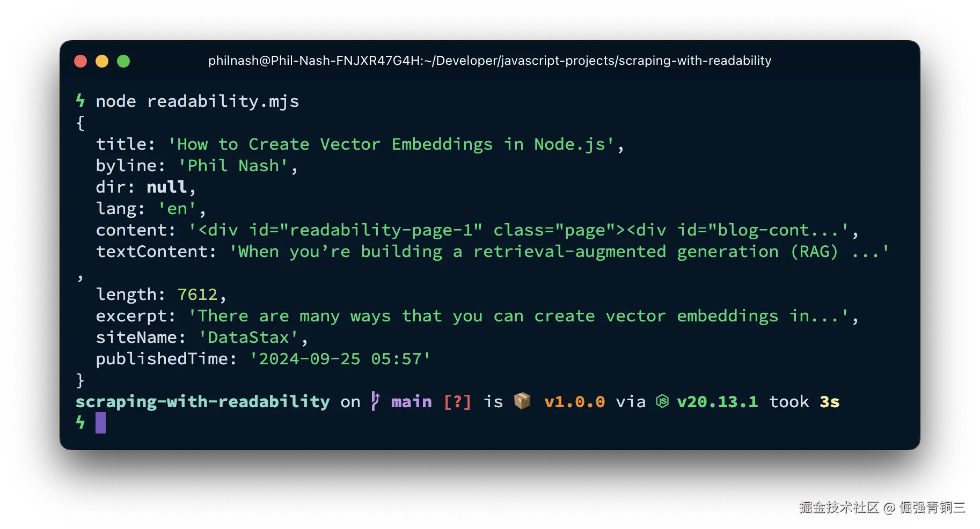Click the window title path in the title bar
The width and height of the screenshot is (980, 529).
489,61
